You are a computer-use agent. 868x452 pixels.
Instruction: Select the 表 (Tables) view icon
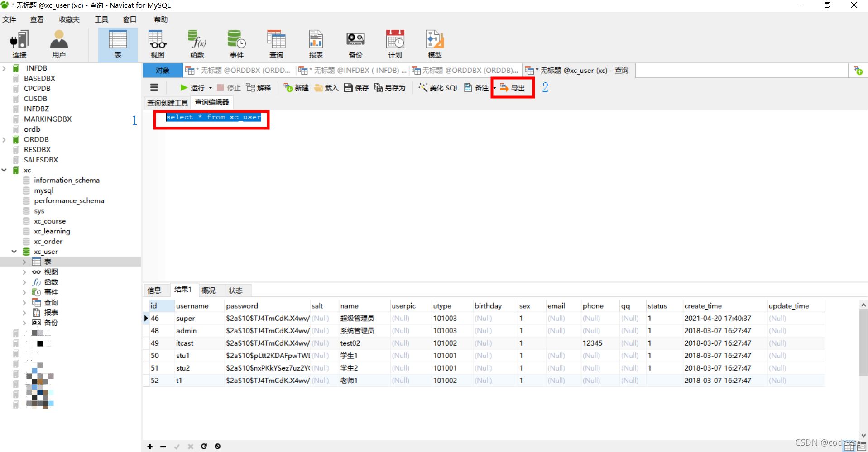[117, 43]
